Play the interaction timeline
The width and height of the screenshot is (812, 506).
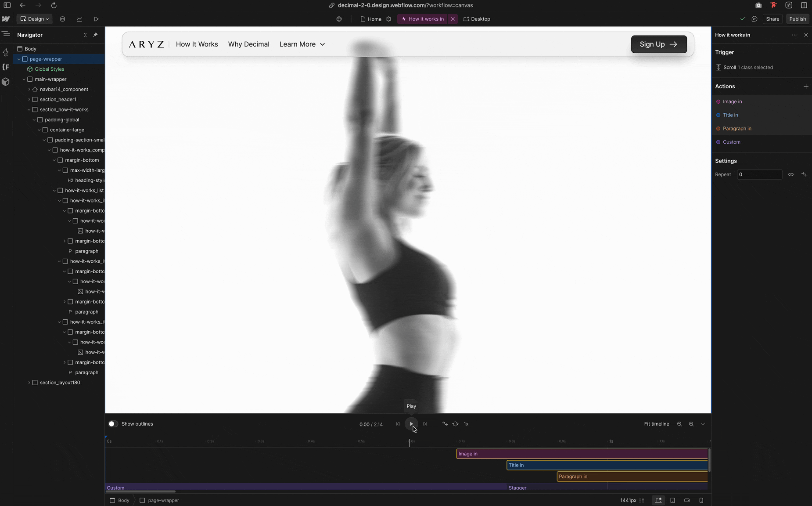(411, 424)
